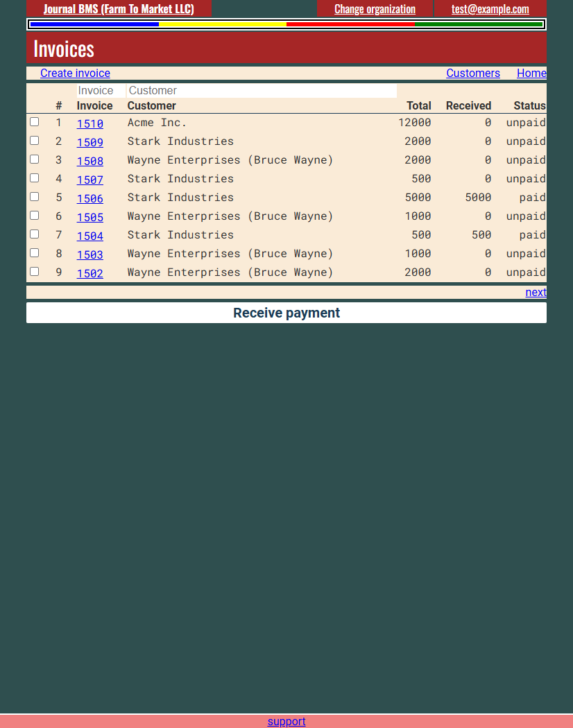Click the paid status of invoice 1504
Image resolution: width=573 pixels, height=728 pixels.
pos(533,235)
